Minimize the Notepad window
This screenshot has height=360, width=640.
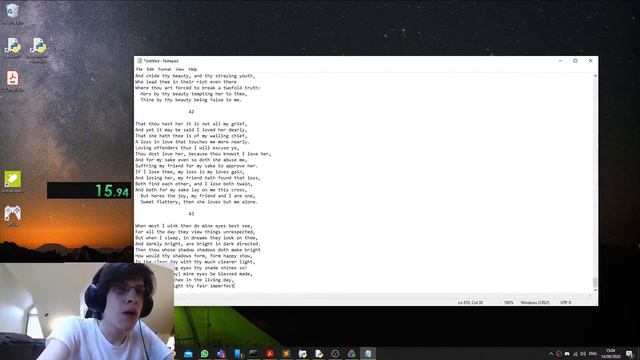[x=560, y=61]
